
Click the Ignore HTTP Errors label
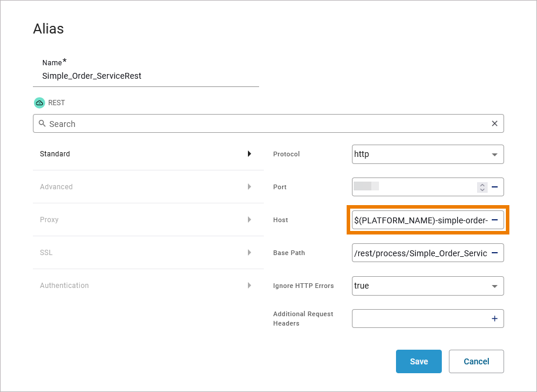point(303,286)
